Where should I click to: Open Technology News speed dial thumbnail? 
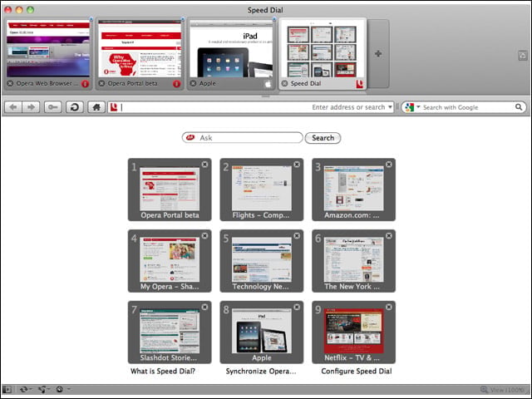click(x=262, y=260)
